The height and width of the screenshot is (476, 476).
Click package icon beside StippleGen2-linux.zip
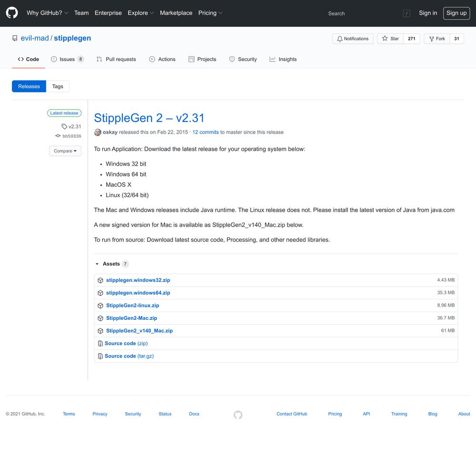100,306
